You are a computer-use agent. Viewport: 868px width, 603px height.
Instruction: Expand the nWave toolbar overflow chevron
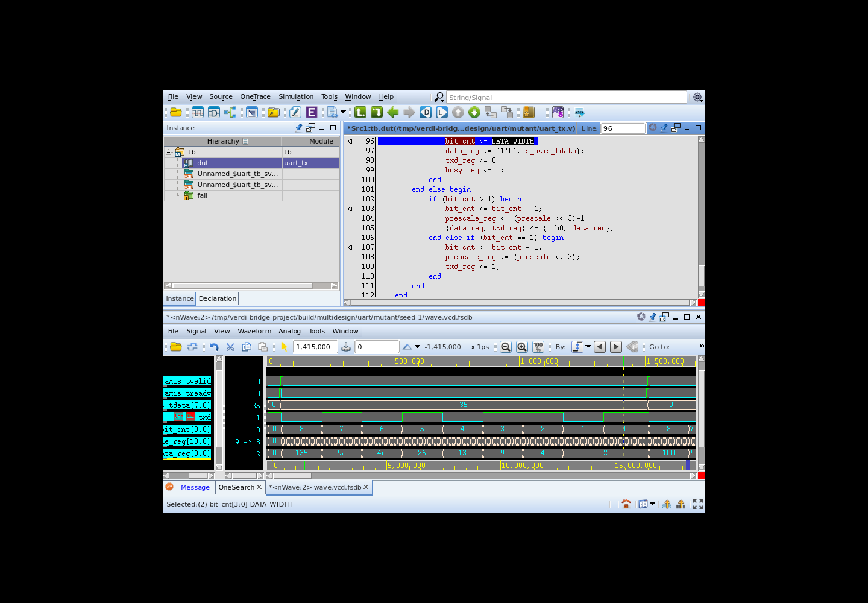pos(702,346)
